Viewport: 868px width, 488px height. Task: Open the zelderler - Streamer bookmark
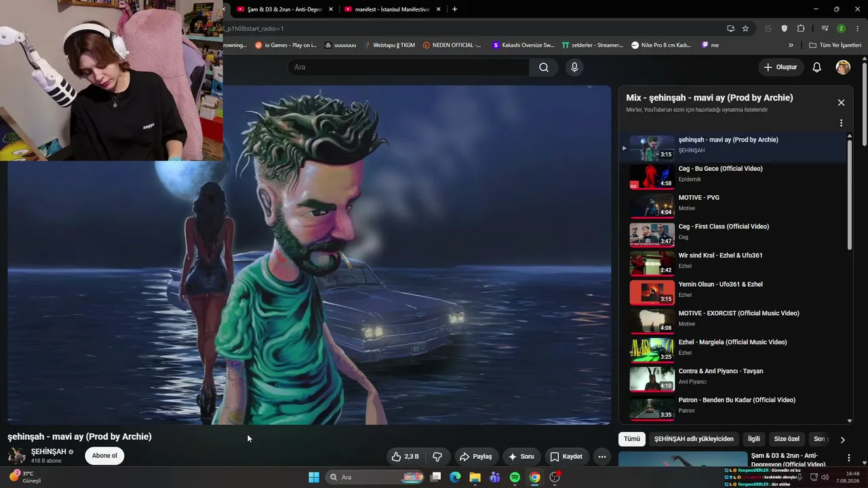tap(592, 45)
